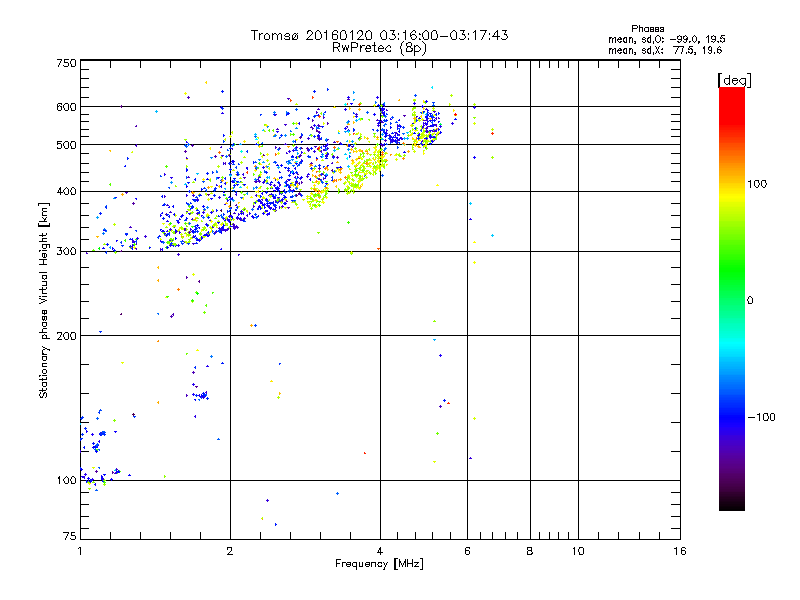800x600 pixels.
Task: Click the Frequency [MHz] x-axis label
Action: (379, 564)
